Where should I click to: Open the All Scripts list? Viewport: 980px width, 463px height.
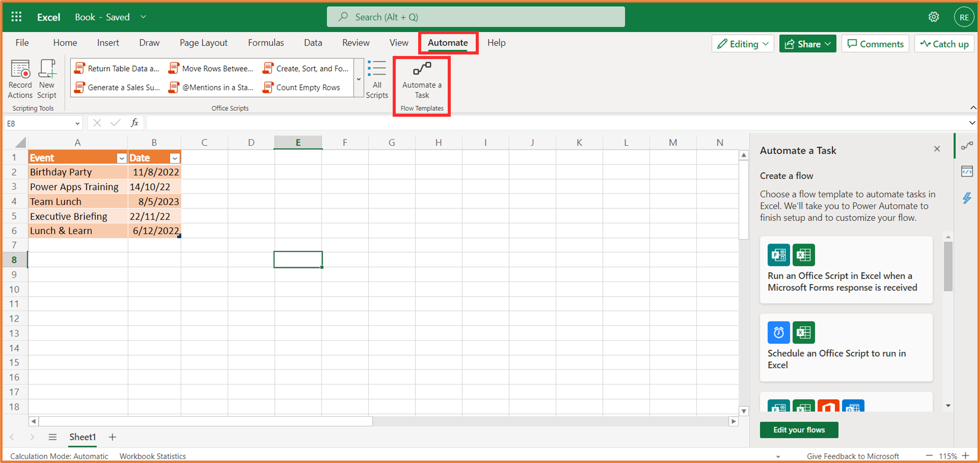tap(376, 79)
